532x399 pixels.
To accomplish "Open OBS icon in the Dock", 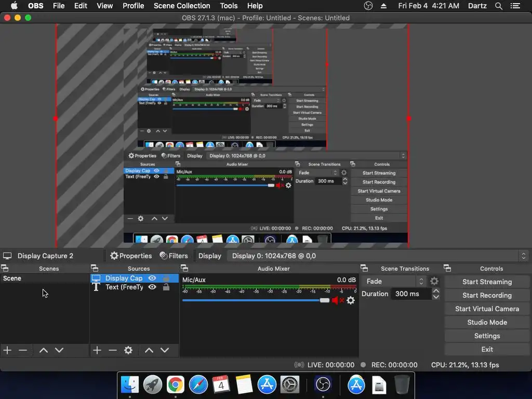I will [x=323, y=384].
